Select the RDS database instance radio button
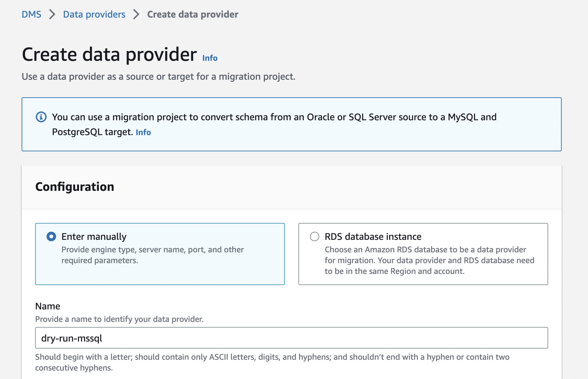The width and height of the screenshot is (588, 379). click(x=315, y=236)
